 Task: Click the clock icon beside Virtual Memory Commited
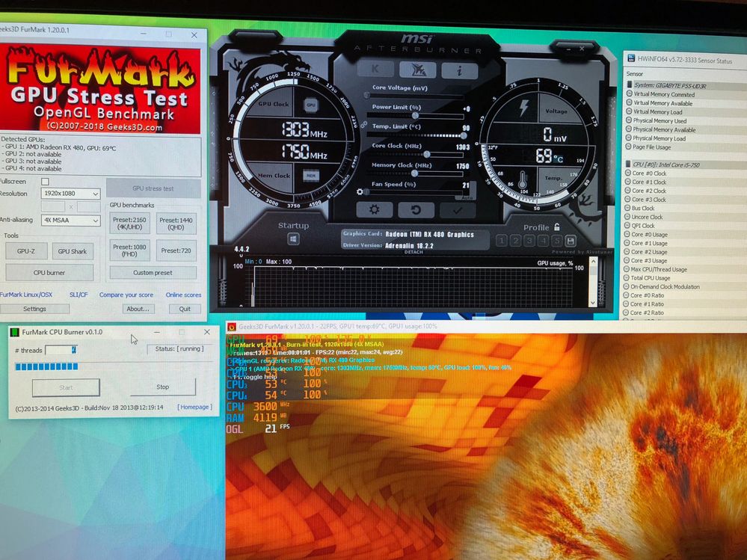coord(629,93)
